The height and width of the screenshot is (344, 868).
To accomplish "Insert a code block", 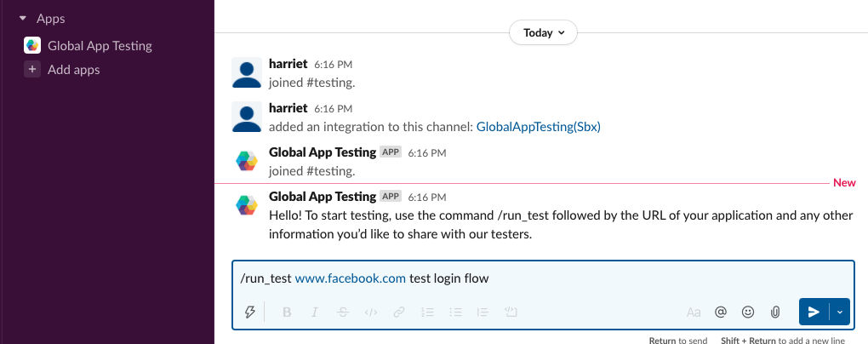I will coord(511,312).
